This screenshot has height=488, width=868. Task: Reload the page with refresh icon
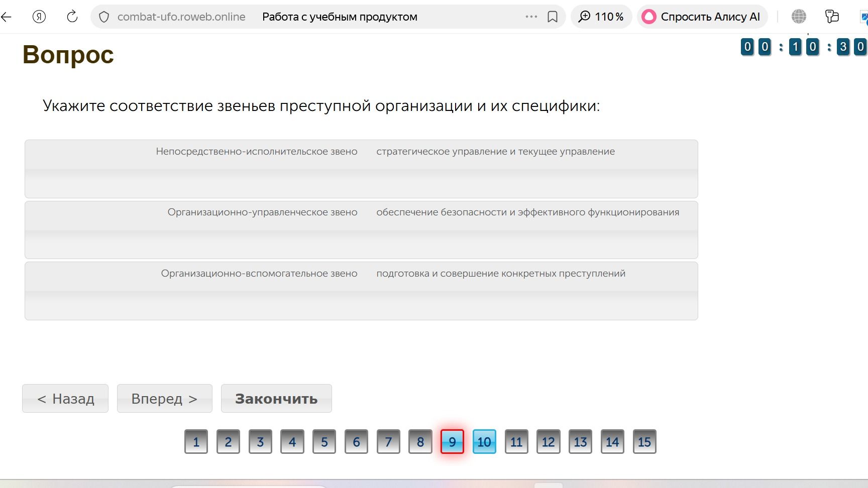[72, 17]
